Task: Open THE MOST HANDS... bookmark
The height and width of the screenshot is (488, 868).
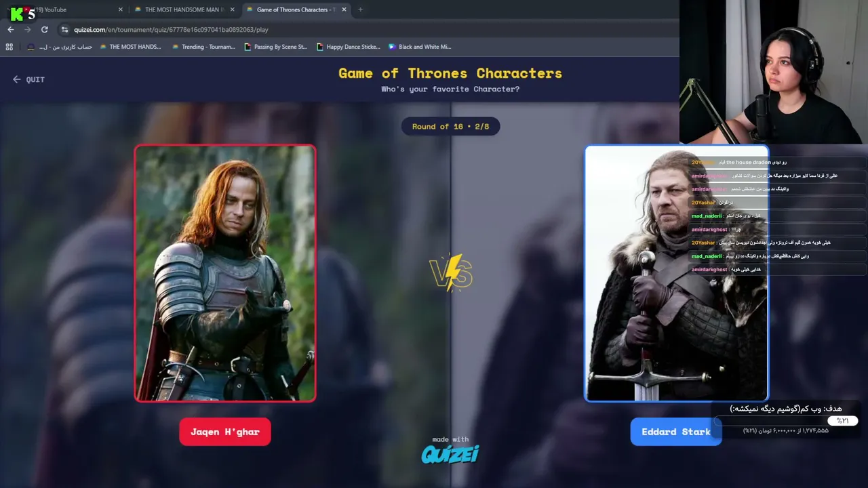Action: tap(130, 47)
